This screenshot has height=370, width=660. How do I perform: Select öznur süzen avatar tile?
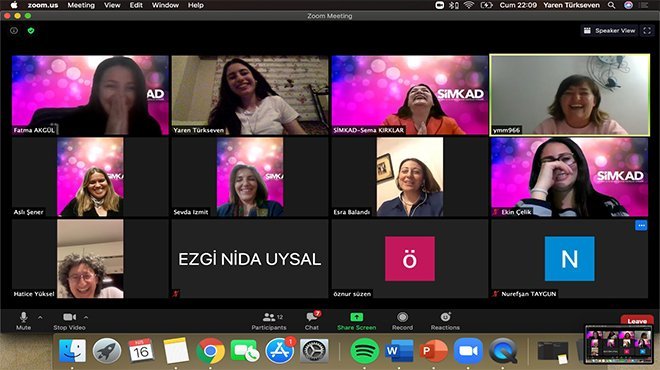[x=410, y=258]
